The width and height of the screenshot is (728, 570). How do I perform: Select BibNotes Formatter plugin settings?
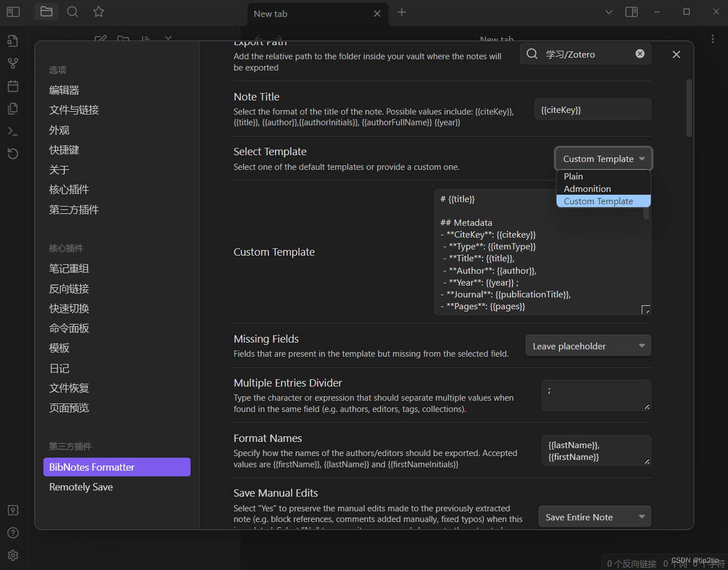point(117,467)
